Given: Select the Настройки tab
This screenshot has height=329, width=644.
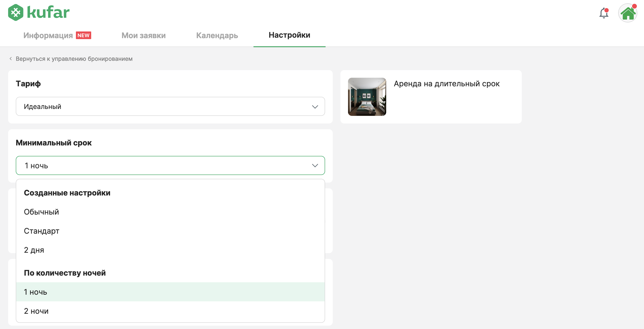Looking at the screenshot, I should 289,35.
